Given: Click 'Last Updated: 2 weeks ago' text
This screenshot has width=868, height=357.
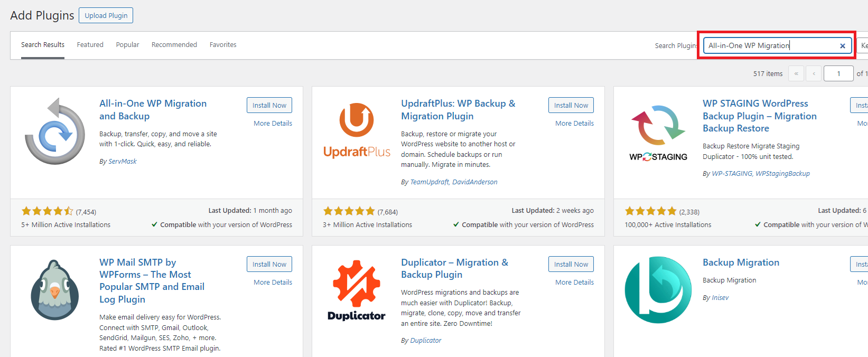Looking at the screenshot, I should 553,211.
